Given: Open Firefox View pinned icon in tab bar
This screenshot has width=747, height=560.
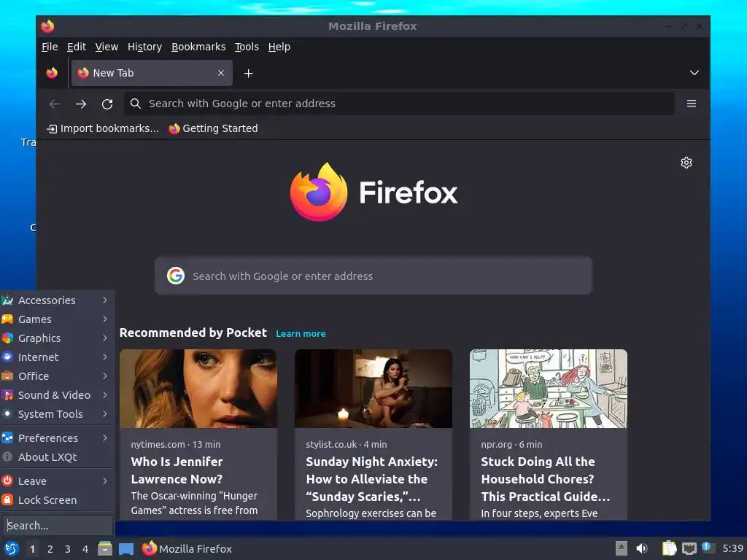Looking at the screenshot, I should (52, 73).
